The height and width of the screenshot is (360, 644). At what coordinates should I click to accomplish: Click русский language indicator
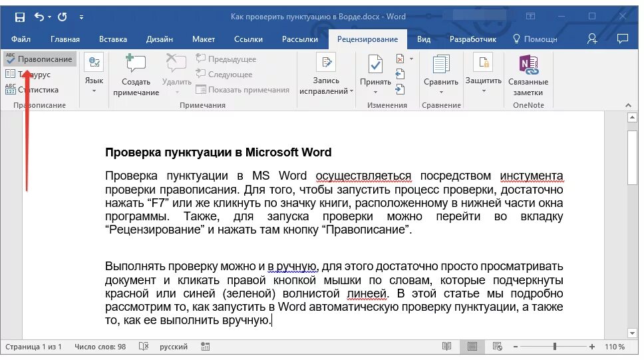pyautogui.click(x=174, y=347)
